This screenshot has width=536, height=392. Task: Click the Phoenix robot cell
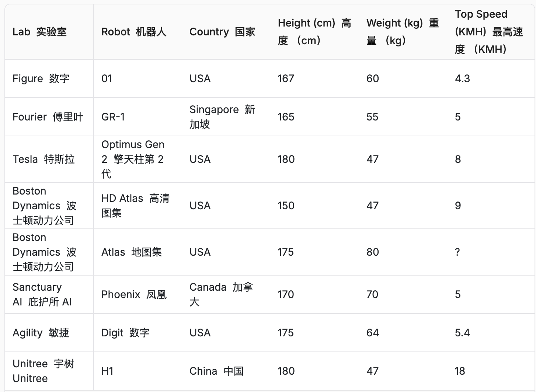[x=134, y=294]
